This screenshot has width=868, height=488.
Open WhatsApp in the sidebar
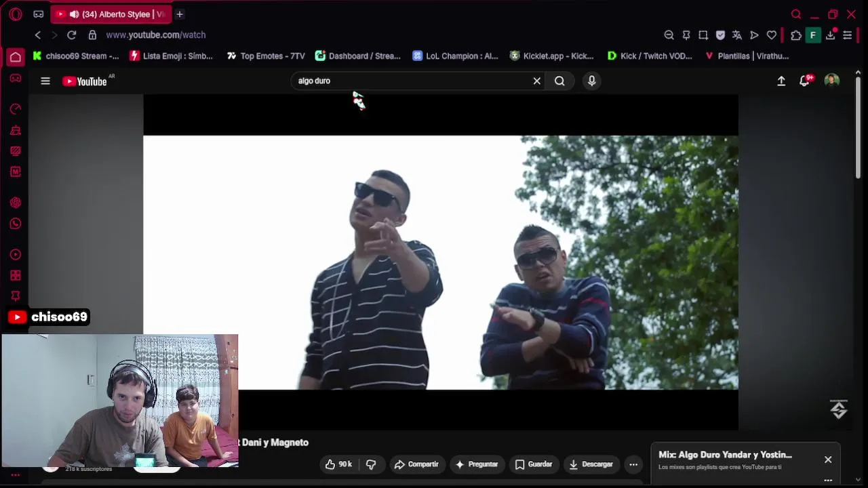point(16,224)
